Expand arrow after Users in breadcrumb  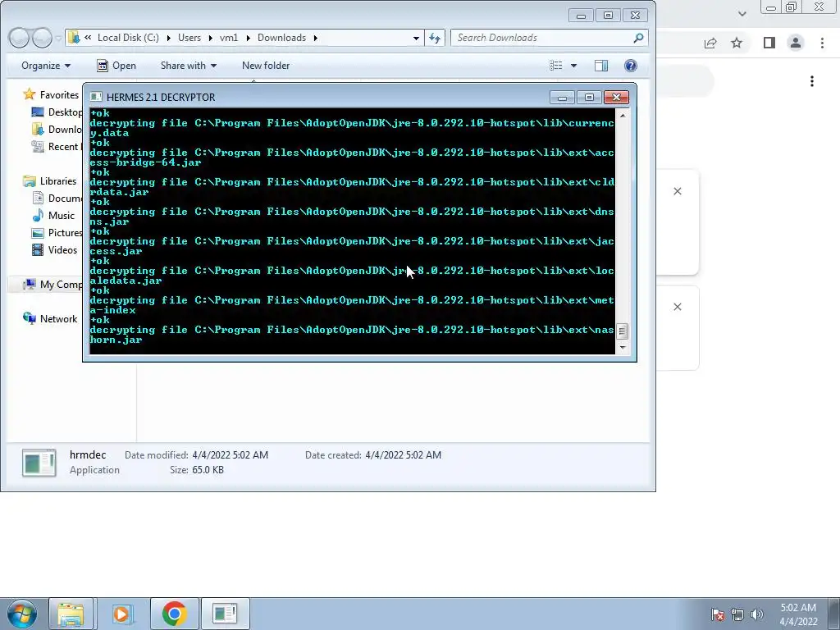[x=211, y=38]
